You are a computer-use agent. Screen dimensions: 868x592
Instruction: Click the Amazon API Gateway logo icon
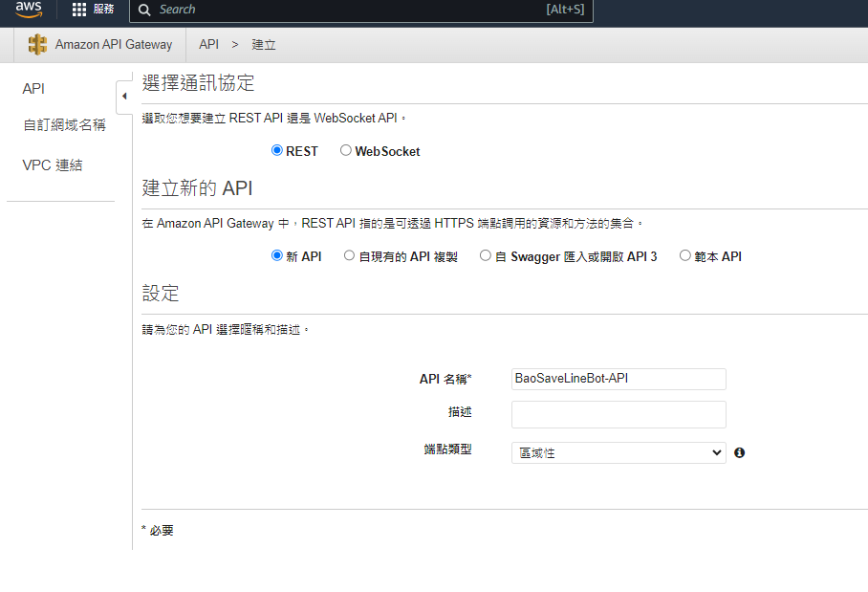coord(37,44)
